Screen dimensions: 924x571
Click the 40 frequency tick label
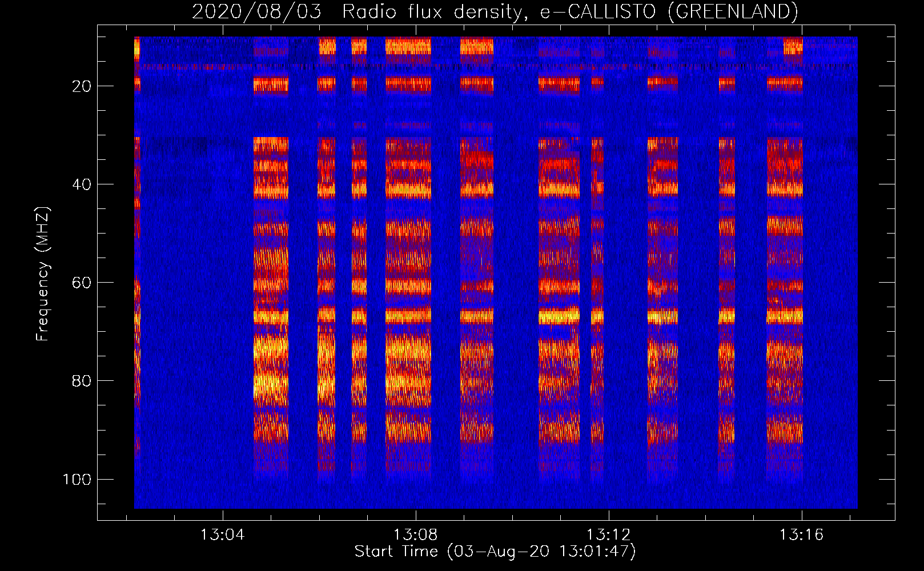click(x=82, y=184)
